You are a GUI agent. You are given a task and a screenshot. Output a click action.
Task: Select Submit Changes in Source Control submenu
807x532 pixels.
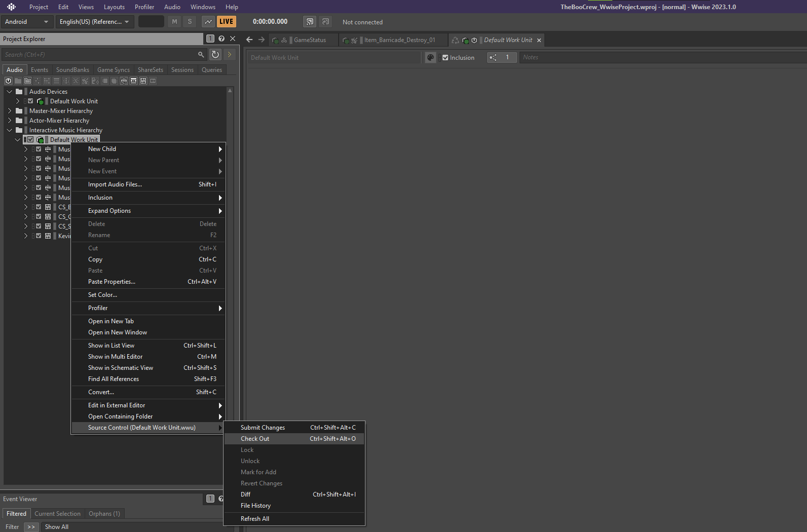(x=294, y=428)
